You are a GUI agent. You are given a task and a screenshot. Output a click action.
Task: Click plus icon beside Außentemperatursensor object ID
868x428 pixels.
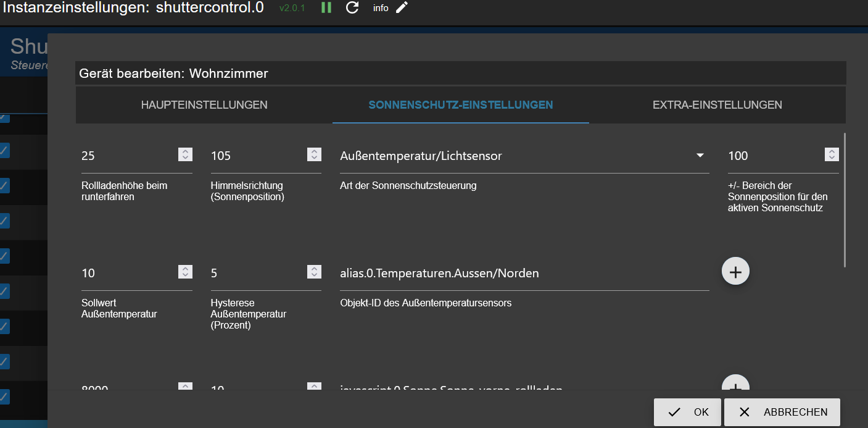click(735, 272)
